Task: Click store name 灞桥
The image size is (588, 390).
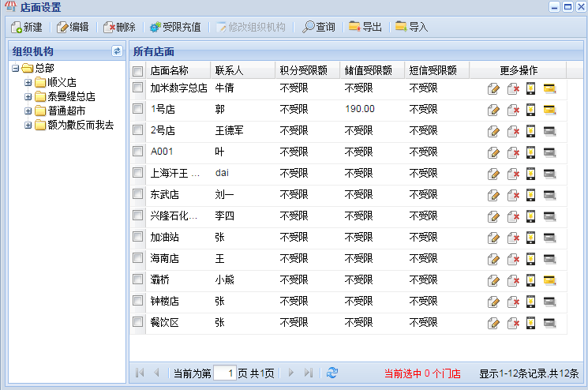Action: click(x=159, y=279)
